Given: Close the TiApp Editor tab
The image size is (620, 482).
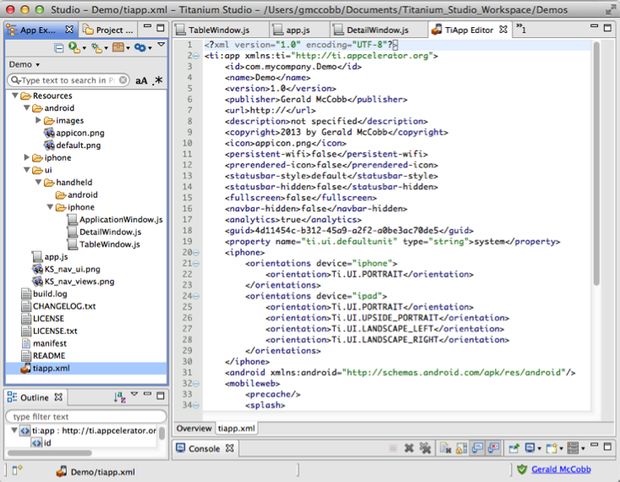Looking at the screenshot, I should click(503, 29).
